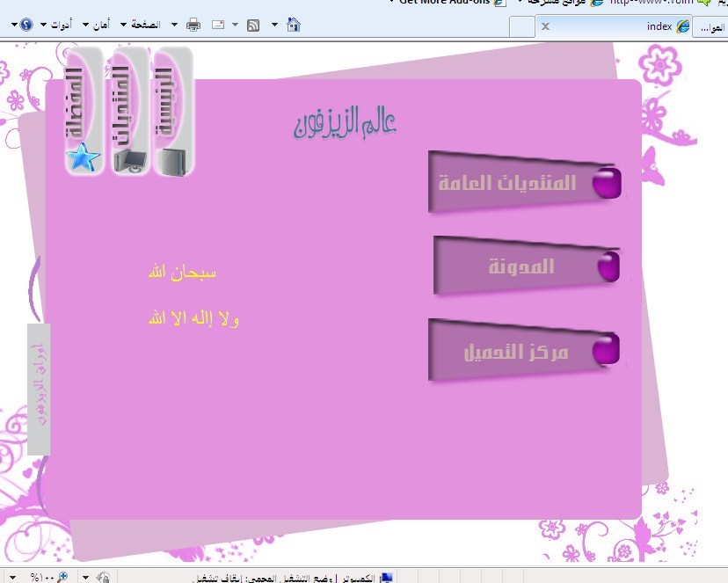Expand the Home button dropdown arrow

coord(274,25)
